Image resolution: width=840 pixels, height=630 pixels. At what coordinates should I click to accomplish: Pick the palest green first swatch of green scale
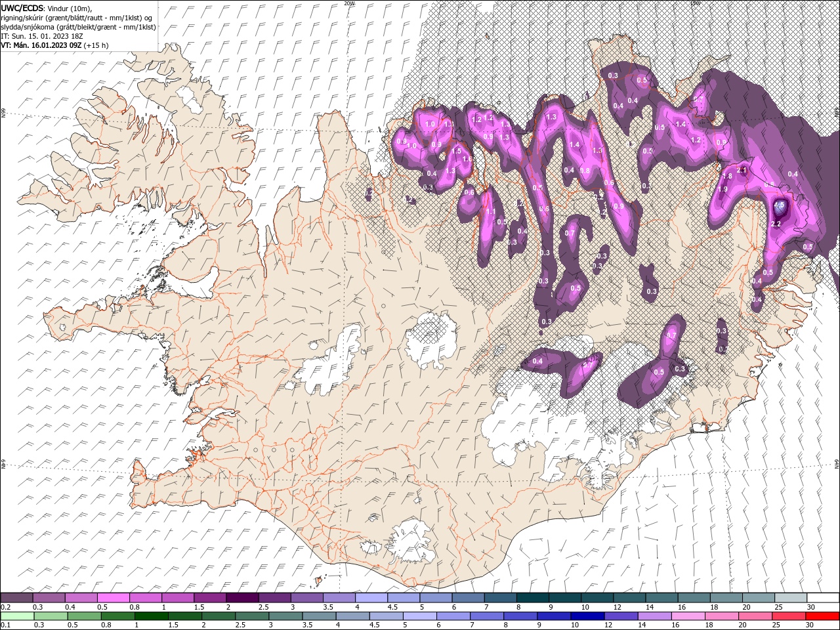click(17, 616)
